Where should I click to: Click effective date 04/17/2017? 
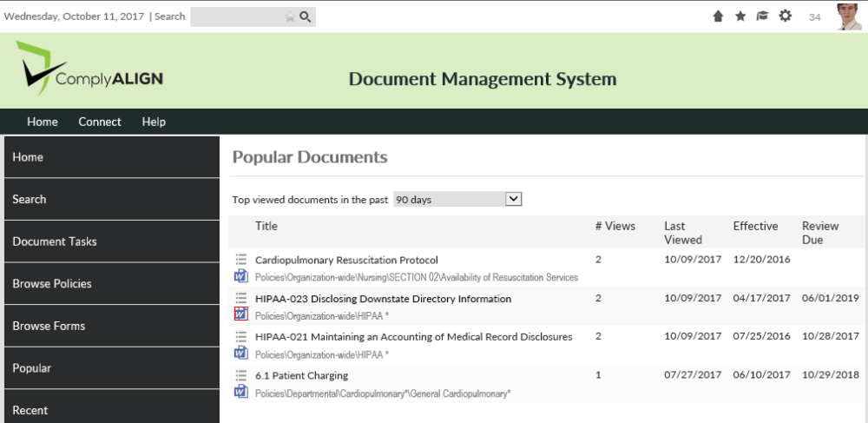(762, 299)
